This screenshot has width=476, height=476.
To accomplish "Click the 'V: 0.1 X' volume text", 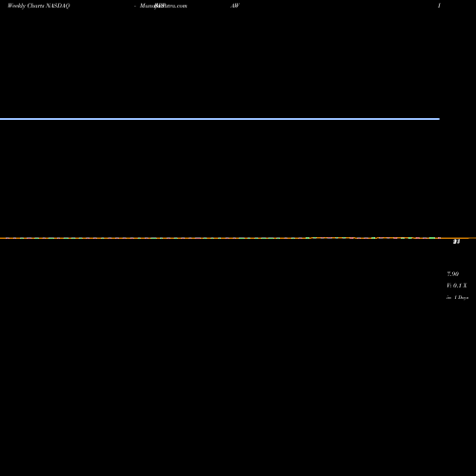I will pos(457,286).
